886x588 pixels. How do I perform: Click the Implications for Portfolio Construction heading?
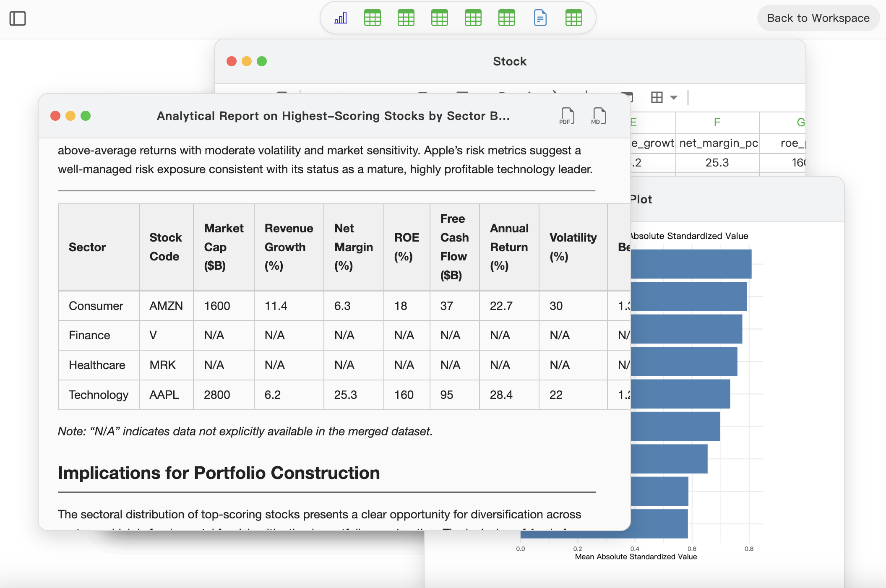(219, 473)
